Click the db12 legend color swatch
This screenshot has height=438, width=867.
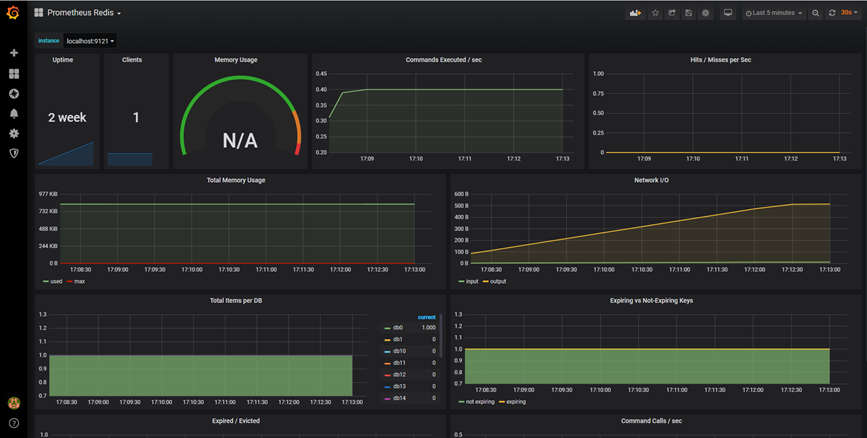[388, 375]
